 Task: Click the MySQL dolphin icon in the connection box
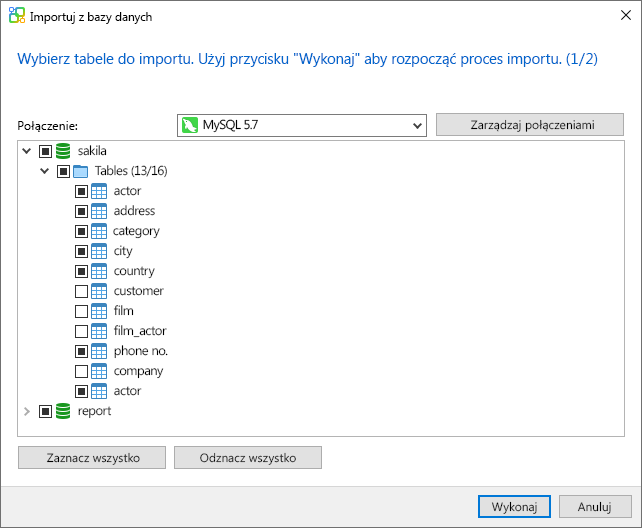(190, 125)
